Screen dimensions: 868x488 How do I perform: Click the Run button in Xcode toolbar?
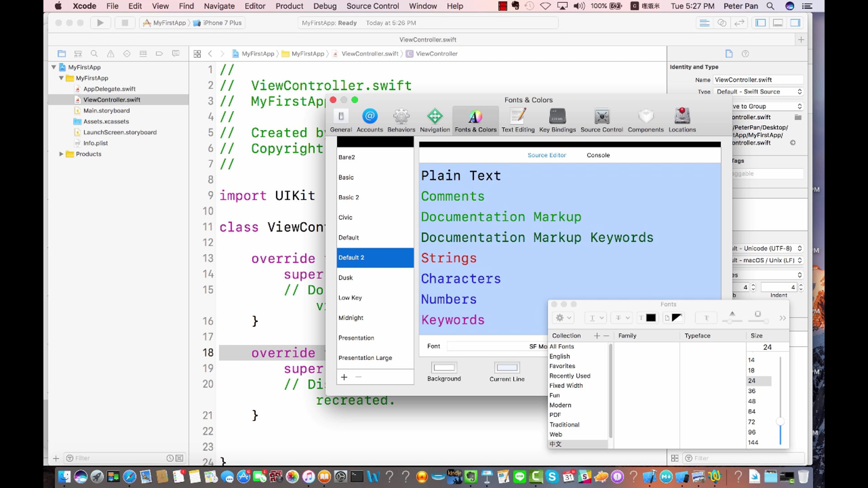click(x=100, y=23)
